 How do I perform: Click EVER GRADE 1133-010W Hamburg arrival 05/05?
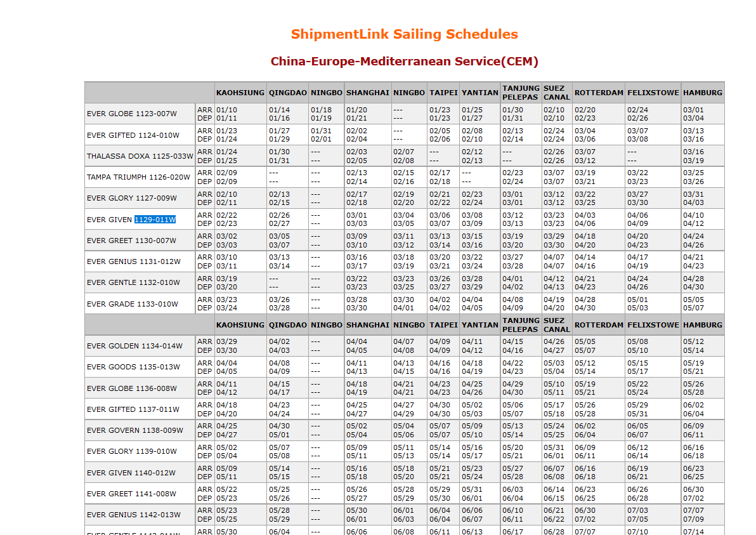tap(693, 300)
